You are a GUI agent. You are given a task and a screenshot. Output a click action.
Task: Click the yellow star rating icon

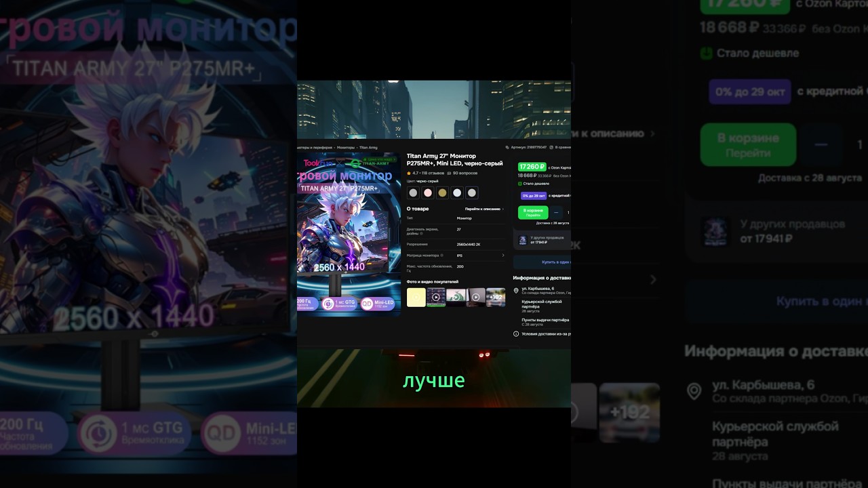click(409, 174)
